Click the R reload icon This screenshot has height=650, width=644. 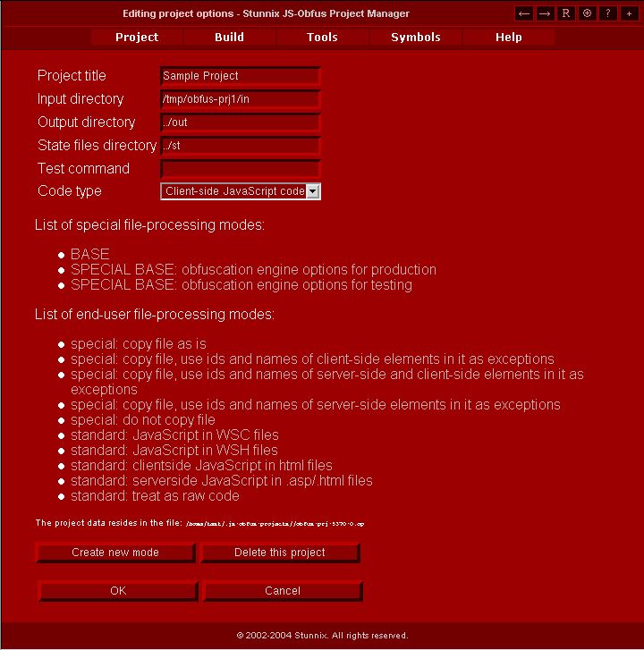[565, 13]
